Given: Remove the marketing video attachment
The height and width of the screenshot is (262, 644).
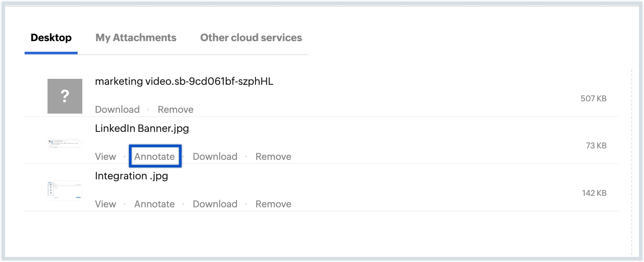Looking at the screenshot, I should [175, 109].
